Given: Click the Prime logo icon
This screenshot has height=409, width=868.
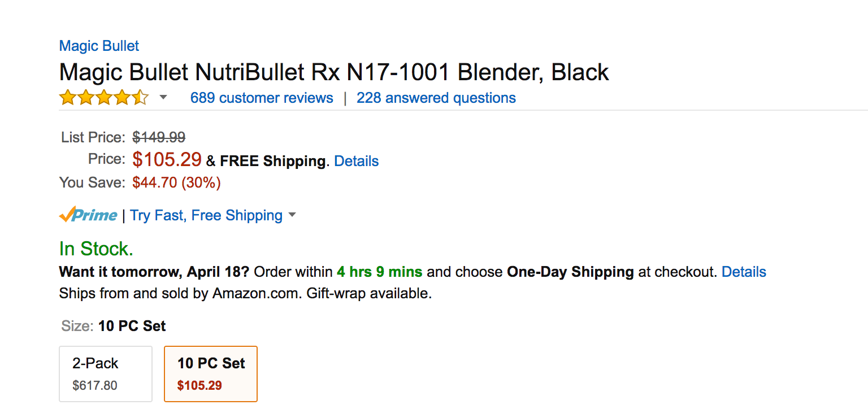Looking at the screenshot, I should [x=88, y=215].
